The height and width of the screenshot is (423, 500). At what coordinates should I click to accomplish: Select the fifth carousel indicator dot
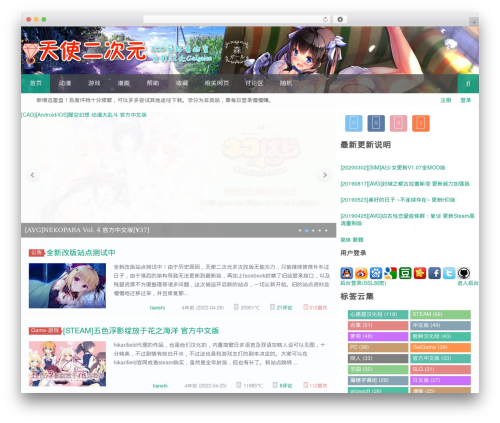click(326, 230)
